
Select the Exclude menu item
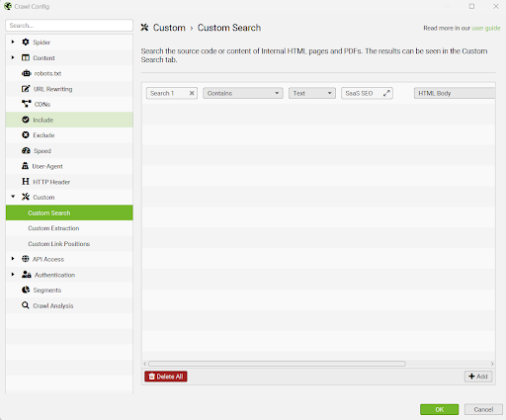69,135
